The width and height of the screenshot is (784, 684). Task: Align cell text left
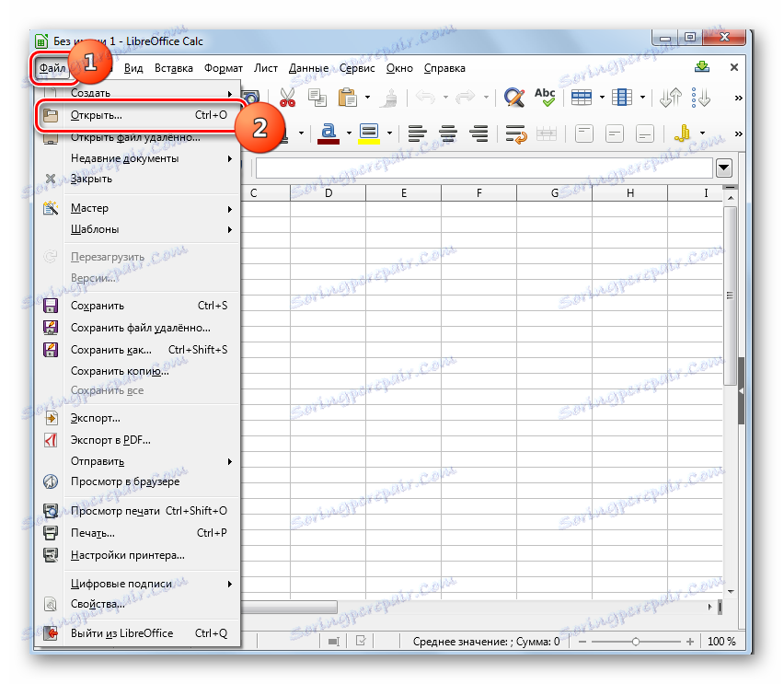(x=418, y=134)
